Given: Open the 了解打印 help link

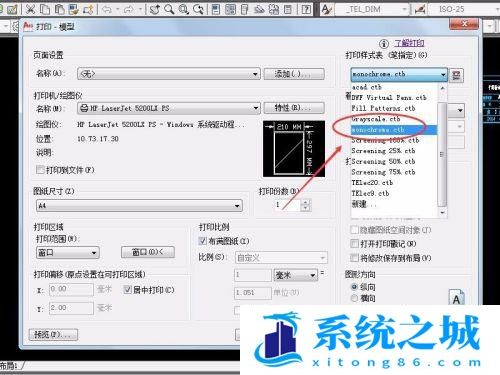Looking at the screenshot, I should 409,43.
